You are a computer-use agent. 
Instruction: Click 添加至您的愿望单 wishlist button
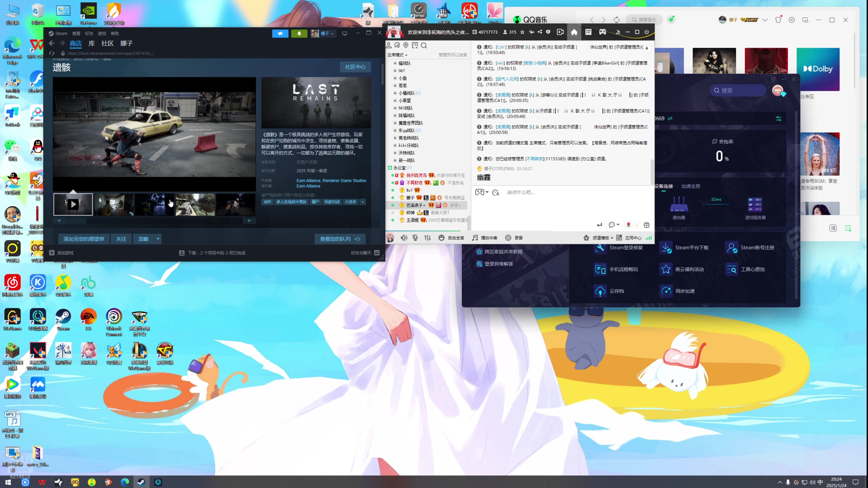(x=84, y=239)
